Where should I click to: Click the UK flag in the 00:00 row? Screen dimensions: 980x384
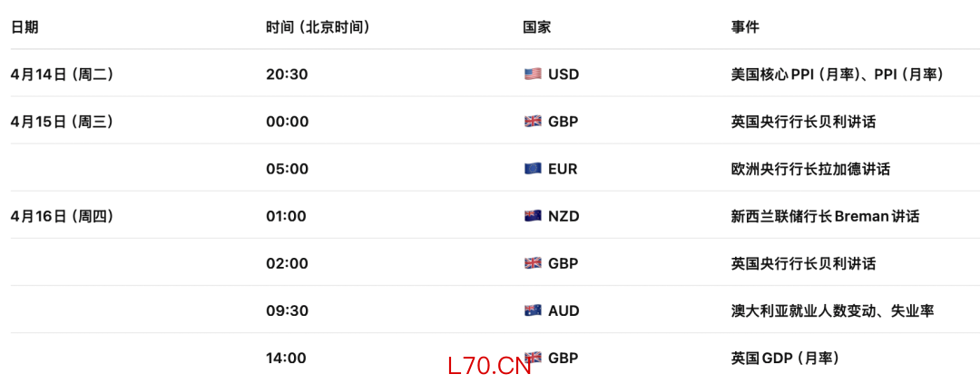(x=533, y=122)
